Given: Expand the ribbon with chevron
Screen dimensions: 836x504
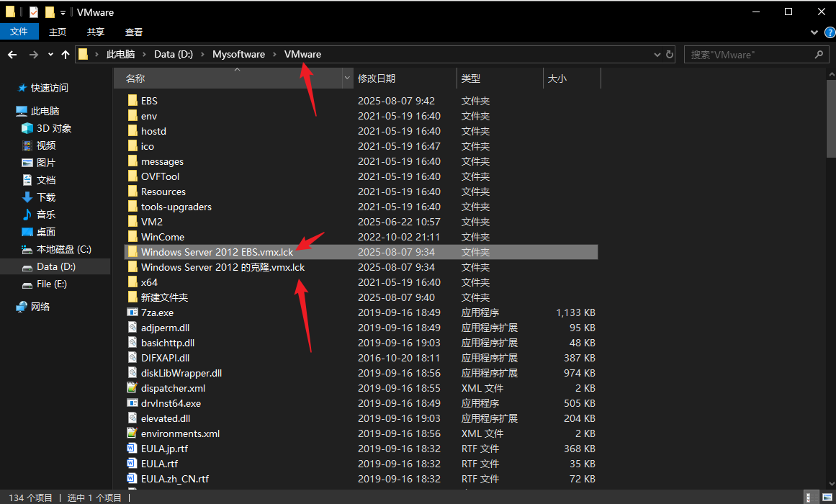Looking at the screenshot, I should coord(814,32).
